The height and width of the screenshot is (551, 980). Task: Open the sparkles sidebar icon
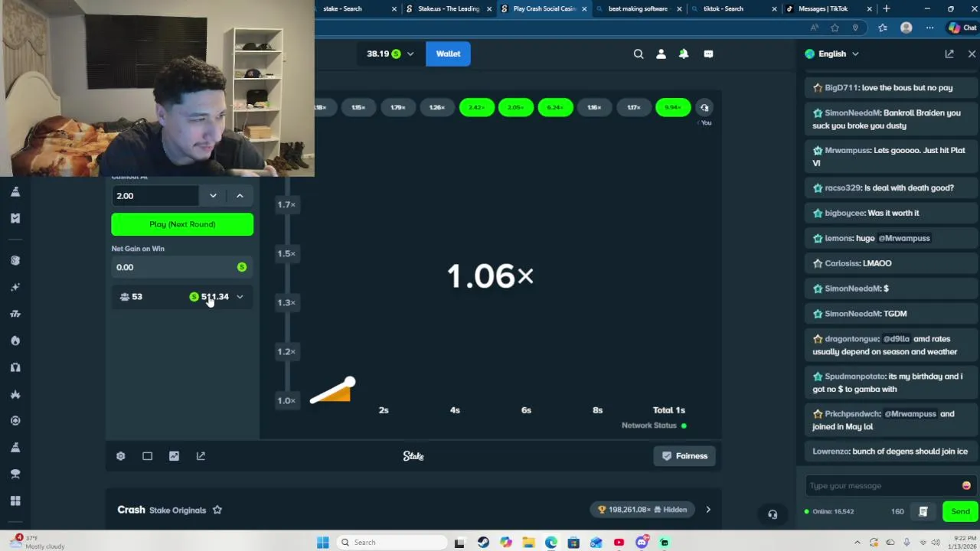click(x=15, y=287)
